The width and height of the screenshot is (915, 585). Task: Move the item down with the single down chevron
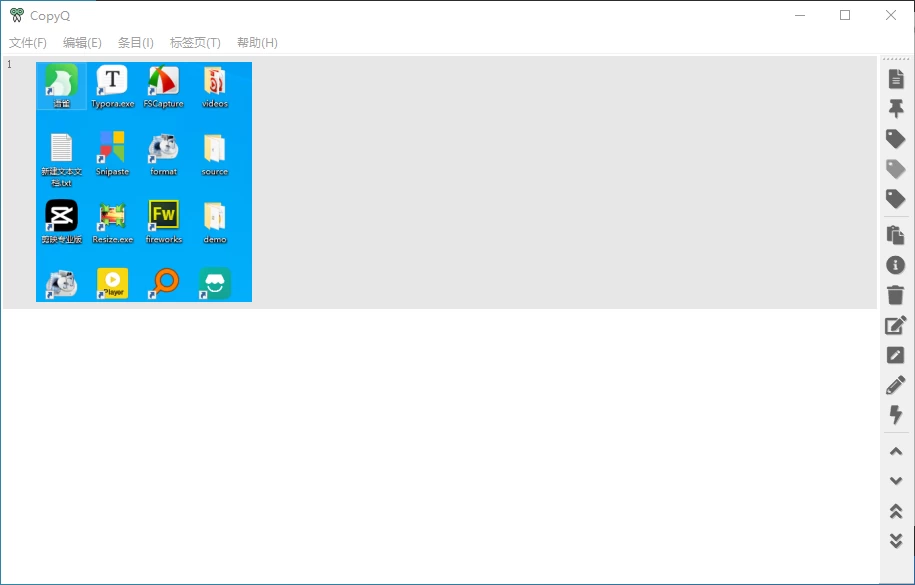pos(896,481)
